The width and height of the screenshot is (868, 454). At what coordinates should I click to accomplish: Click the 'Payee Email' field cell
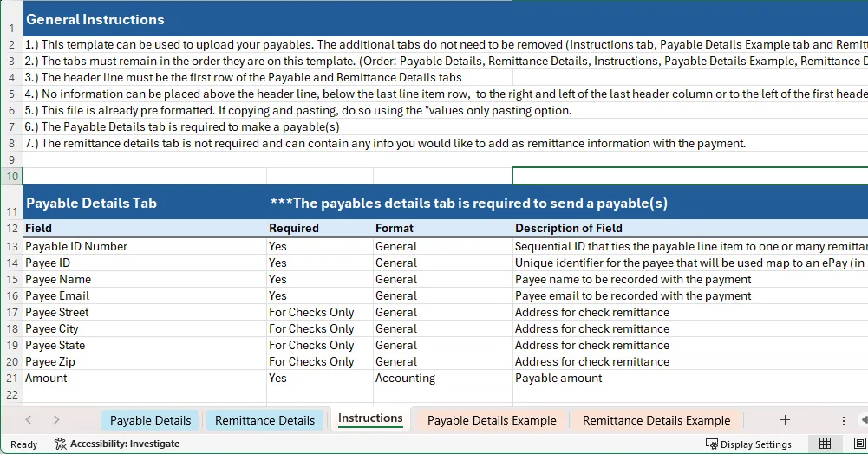pos(145,295)
